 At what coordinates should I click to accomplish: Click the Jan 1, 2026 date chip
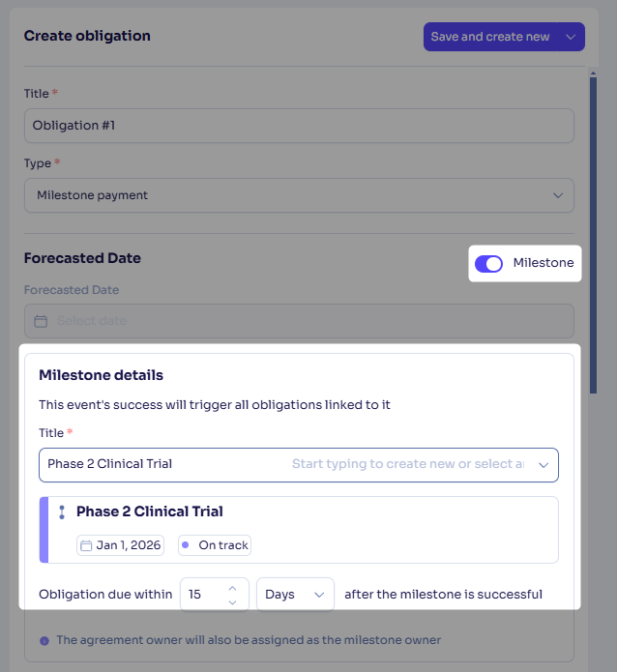(x=121, y=545)
